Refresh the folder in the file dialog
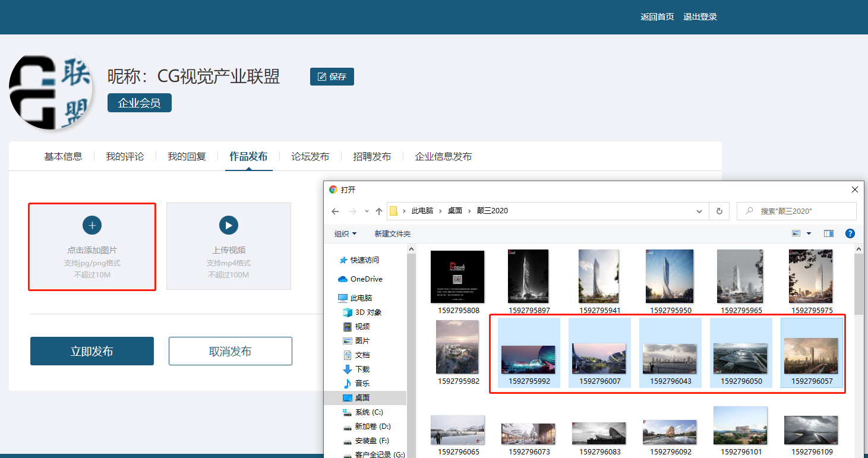Image resolution: width=868 pixels, height=458 pixels. [x=719, y=211]
